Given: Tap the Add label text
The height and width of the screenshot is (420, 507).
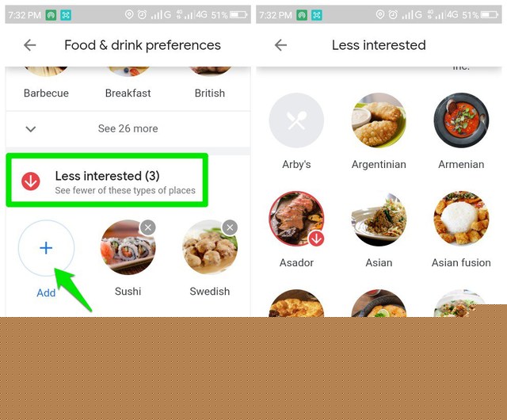Looking at the screenshot, I should tap(46, 292).
